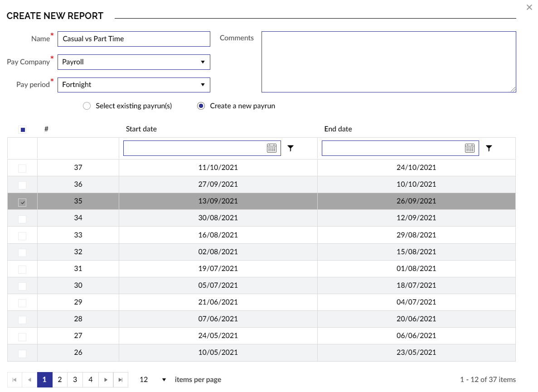Screen dimensions: 538x392
Task: Go to the previous page arrow
Action: (x=29, y=380)
